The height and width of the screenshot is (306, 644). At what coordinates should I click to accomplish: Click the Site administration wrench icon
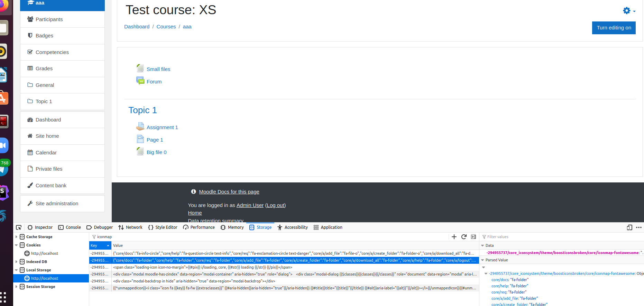click(30, 204)
